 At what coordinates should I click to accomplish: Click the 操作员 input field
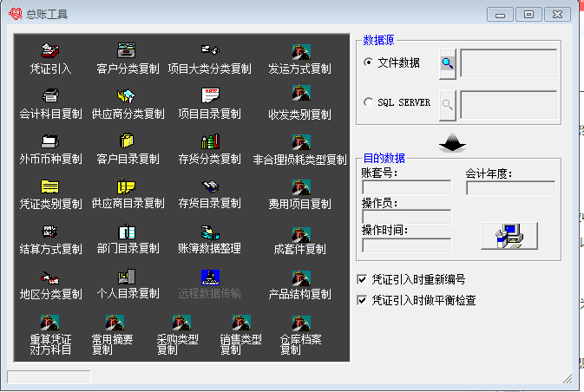[x=407, y=217]
